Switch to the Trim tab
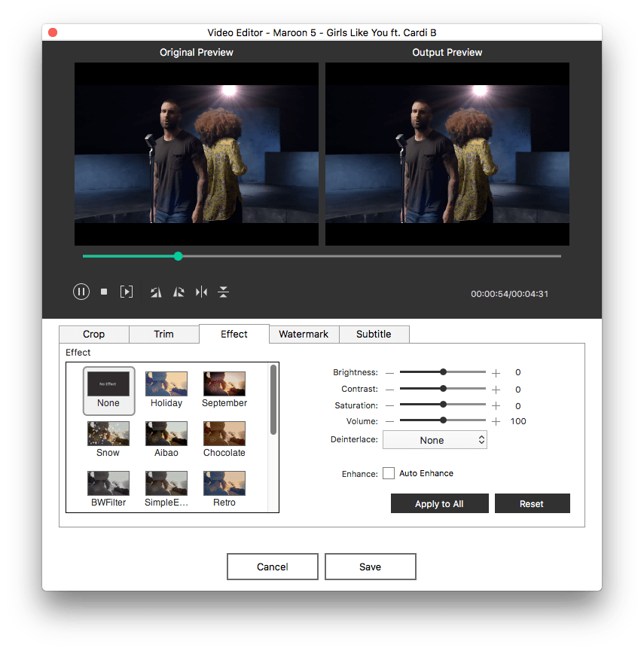Screen dimensions: 644x651 tap(164, 335)
